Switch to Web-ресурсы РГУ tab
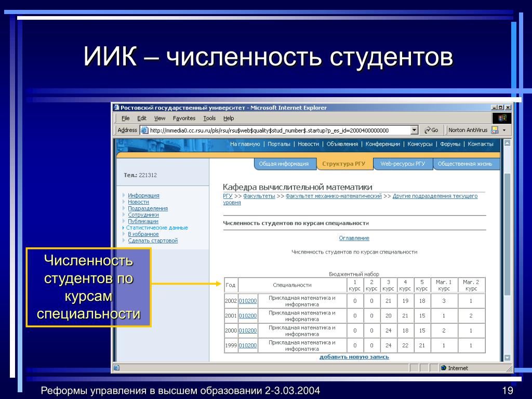 click(403, 164)
